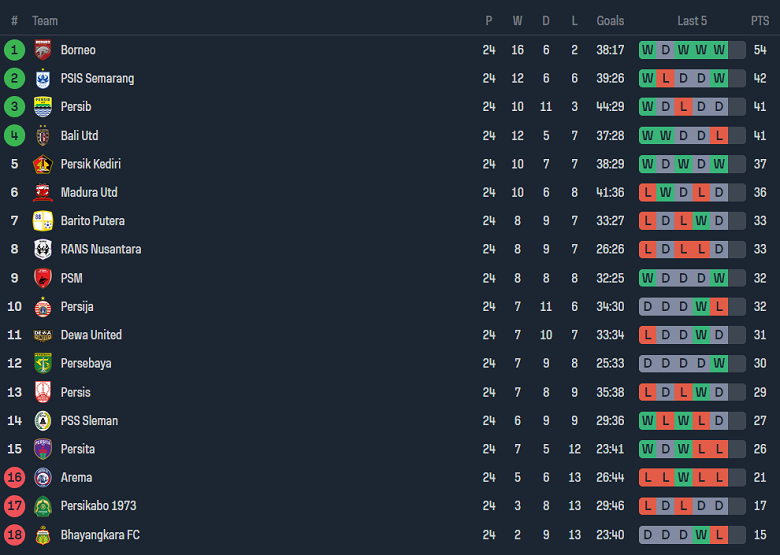
Task: Sort table by PTS column header
Action: 760,20
